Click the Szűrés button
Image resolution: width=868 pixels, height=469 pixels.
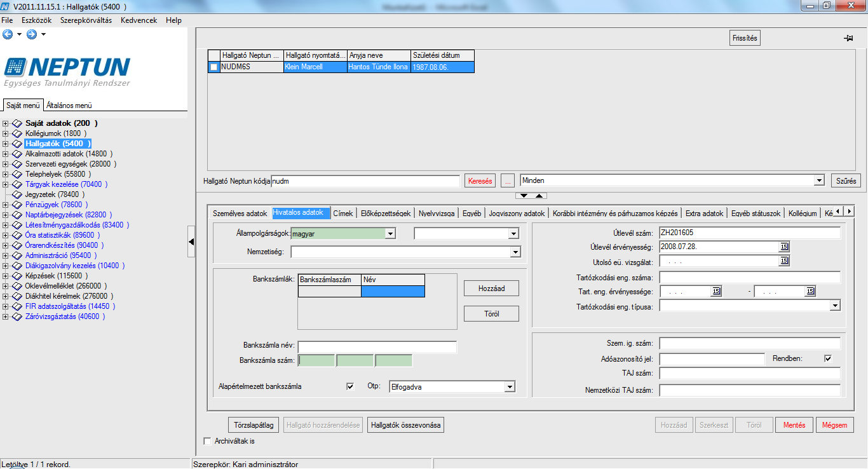846,181
